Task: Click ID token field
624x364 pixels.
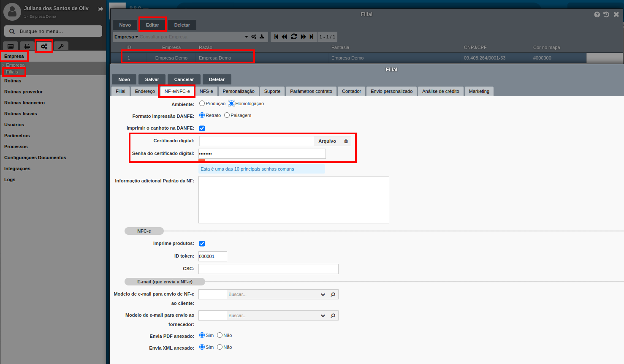Action: 213,256
